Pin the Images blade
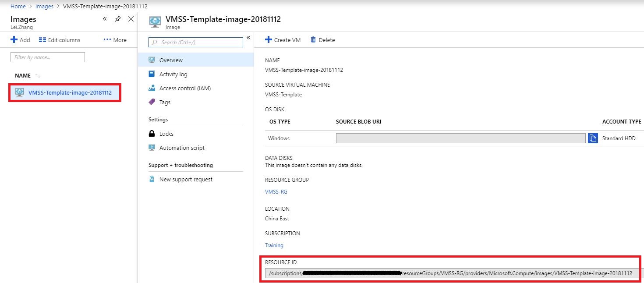Screen dimensions: 644x283 [118, 19]
